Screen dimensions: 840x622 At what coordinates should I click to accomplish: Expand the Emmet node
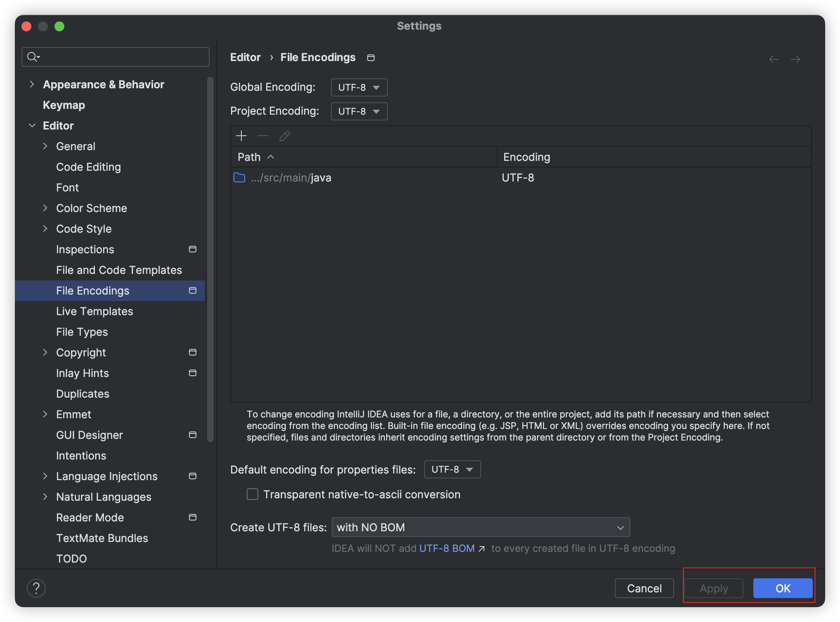(45, 414)
